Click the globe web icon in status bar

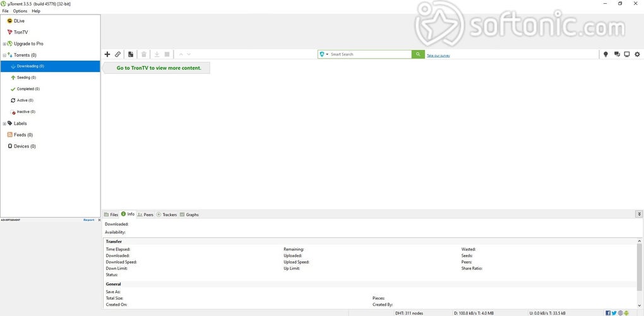pyautogui.click(x=620, y=313)
